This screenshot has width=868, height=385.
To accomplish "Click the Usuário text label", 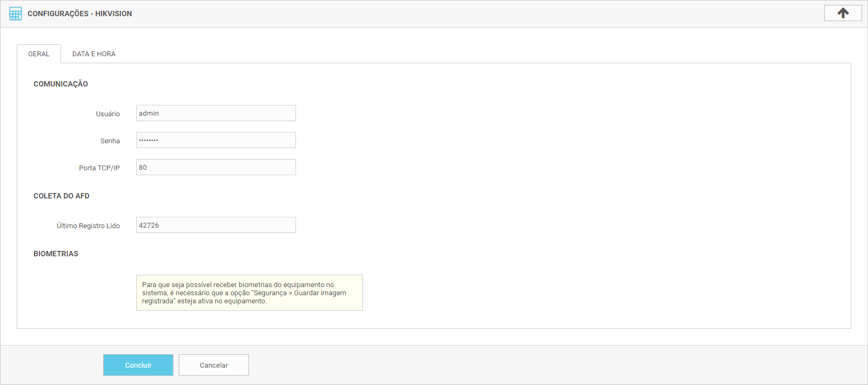I will point(107,114).
